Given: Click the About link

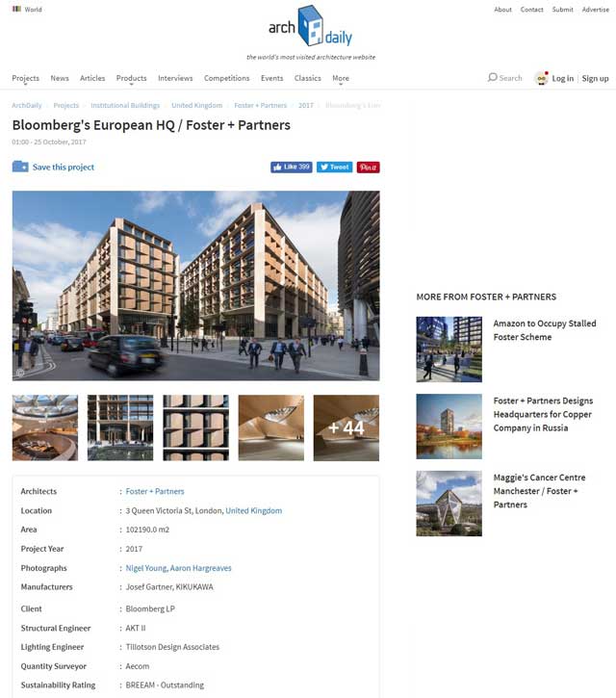Looking at the screenshot, I should click(502, 10).
